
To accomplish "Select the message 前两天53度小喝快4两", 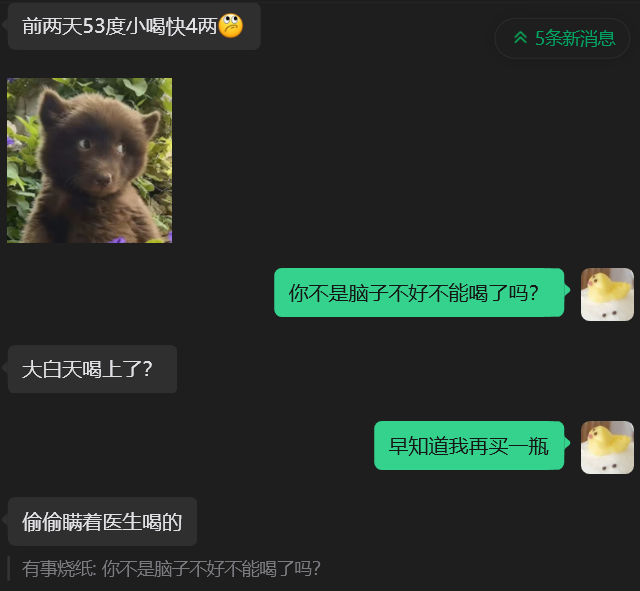I will [x=134, y=27].
